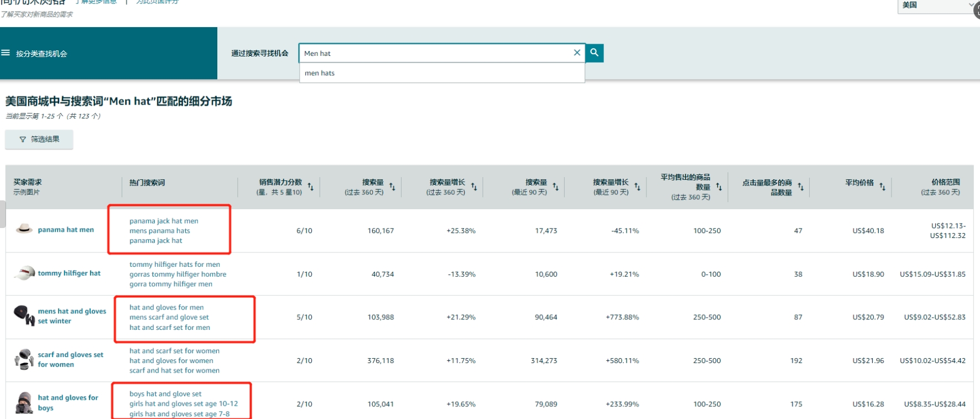Open the tommy hilfiger hat niche link
The image size is (980, 419).
pyautogui.click(x=69, y=273)
